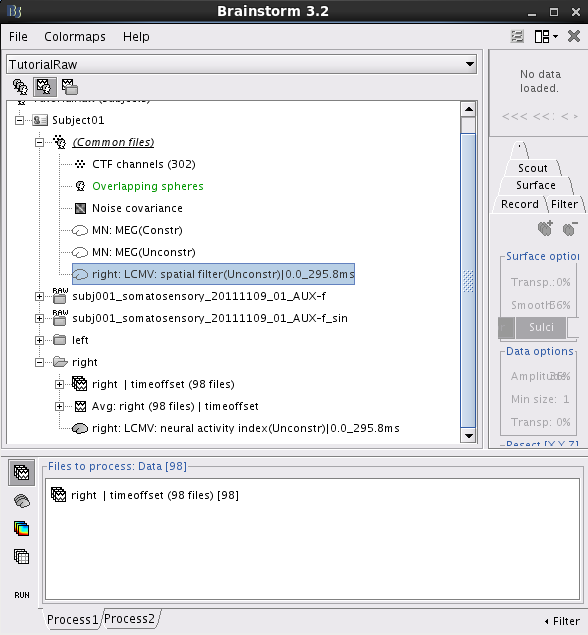The image size is (588, 635).
Task: Open the window layout dropdown arrow
Action: point(556,36)
